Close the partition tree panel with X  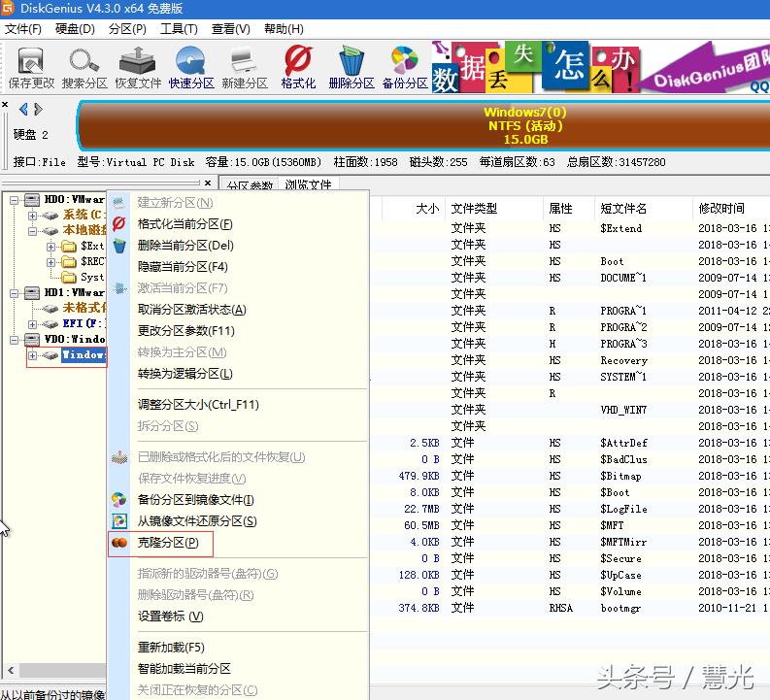tap(208, 183)
